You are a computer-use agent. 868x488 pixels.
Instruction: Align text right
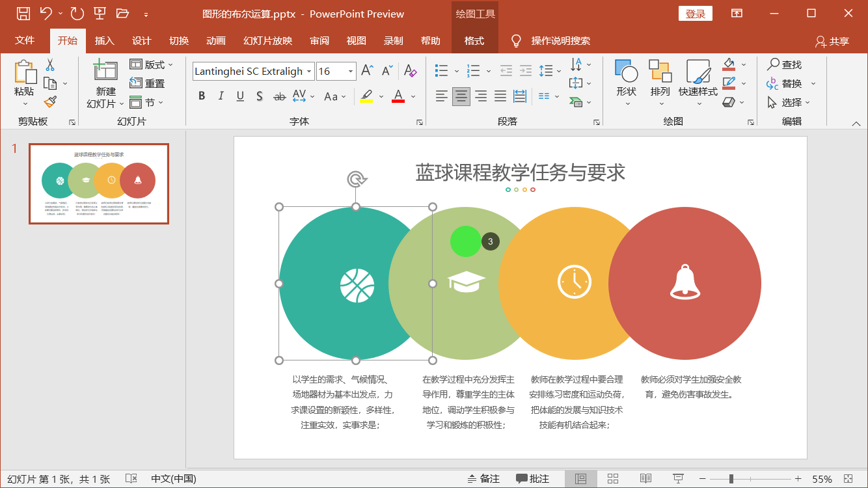pyautogui.click(x=481, y=96)
